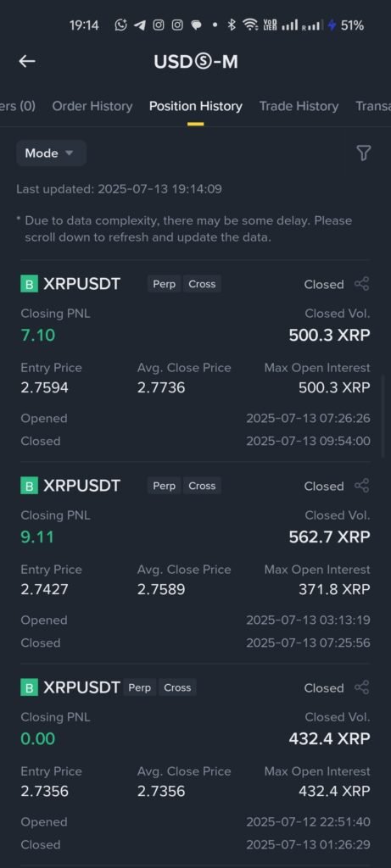Select the Position History tab

point(195,106)
